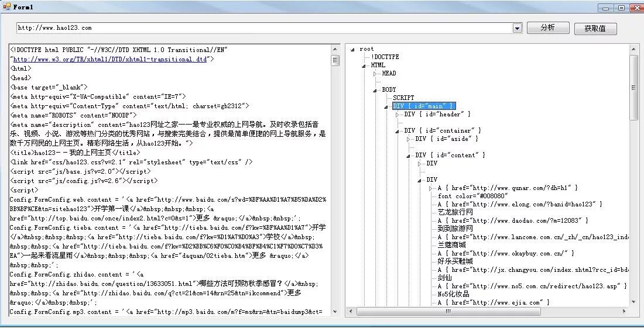Viewport: 644px width, 328px height.
Task: Select the font color="#008080" node
Action: (x=472, y=196)
